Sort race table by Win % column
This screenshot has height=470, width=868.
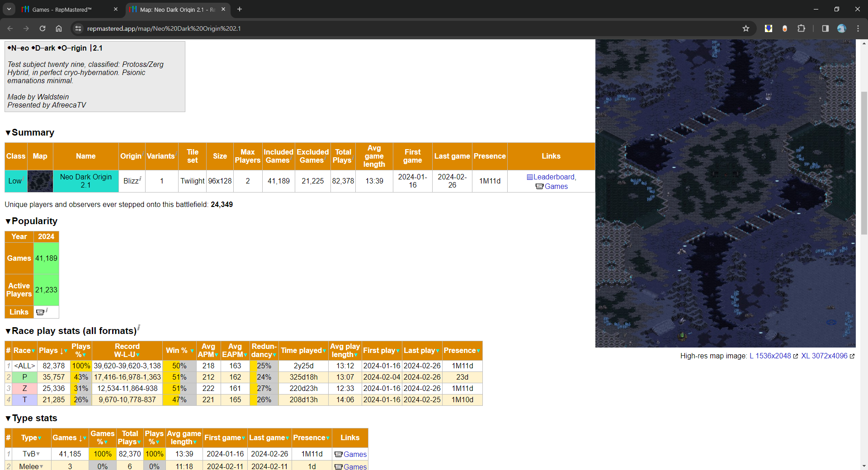click(x=179, y=351)
